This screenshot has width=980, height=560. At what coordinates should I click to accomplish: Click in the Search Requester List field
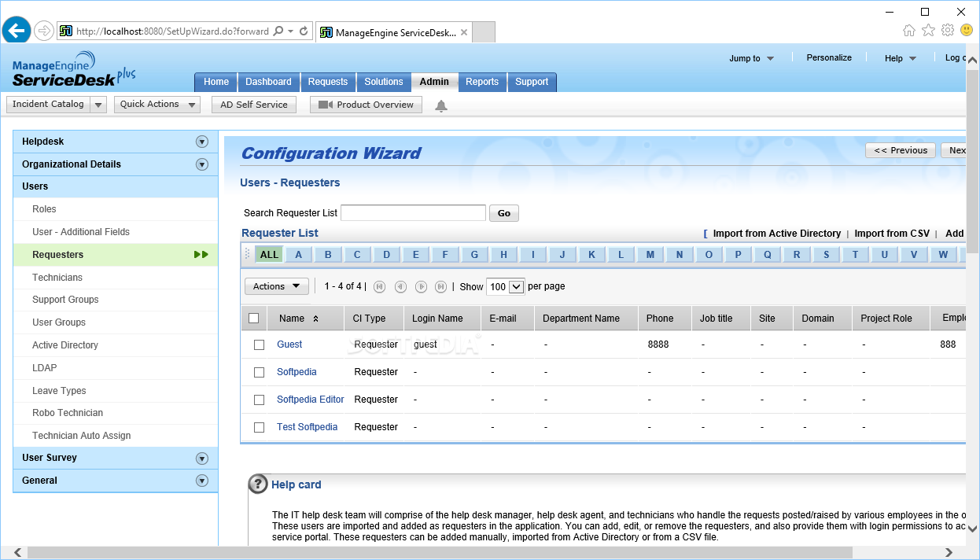(x=413, y=212)
